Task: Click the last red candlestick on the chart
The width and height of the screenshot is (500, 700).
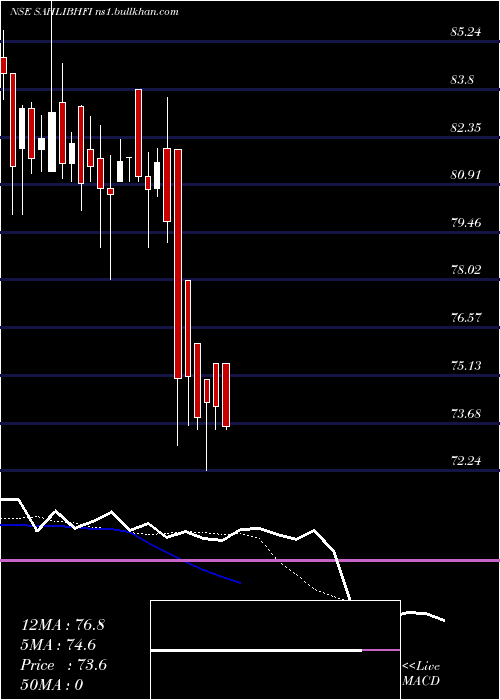Action: tap(226, 395)
